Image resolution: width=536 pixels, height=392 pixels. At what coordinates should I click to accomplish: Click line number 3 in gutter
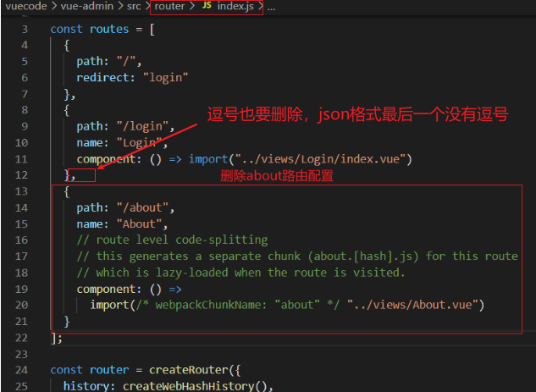coord(25,29)
